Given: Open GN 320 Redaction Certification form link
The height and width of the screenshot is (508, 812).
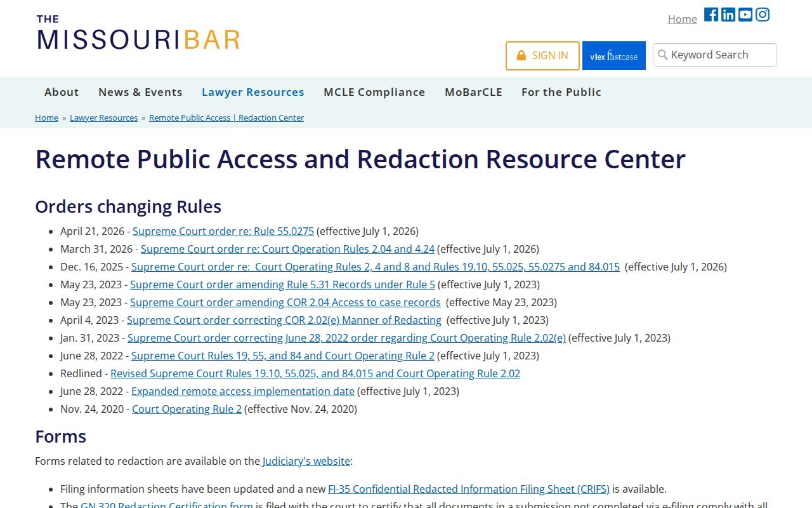Looking at the screenshot, I should (x=167, y=505).
